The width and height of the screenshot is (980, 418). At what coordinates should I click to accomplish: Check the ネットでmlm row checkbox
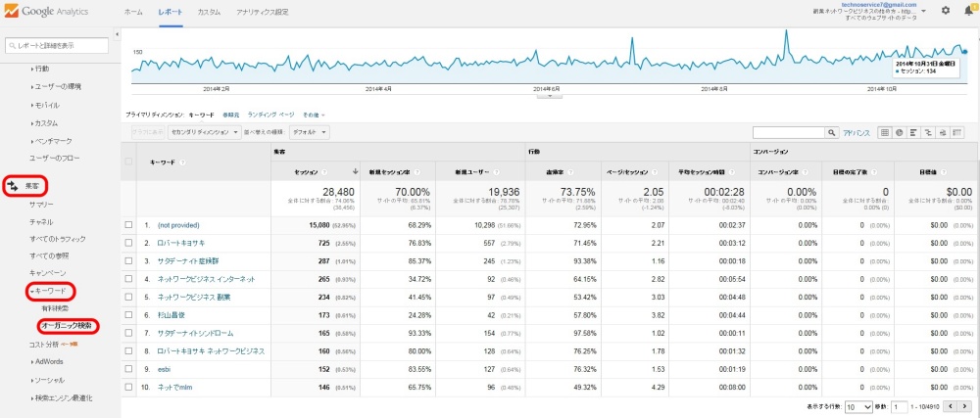point(128,388)
